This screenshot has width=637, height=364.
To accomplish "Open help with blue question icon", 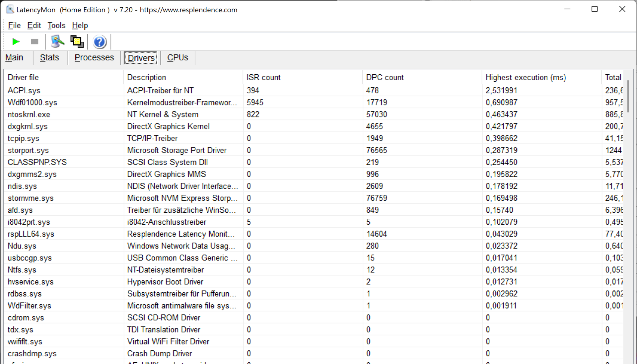I will click(99, 42).
